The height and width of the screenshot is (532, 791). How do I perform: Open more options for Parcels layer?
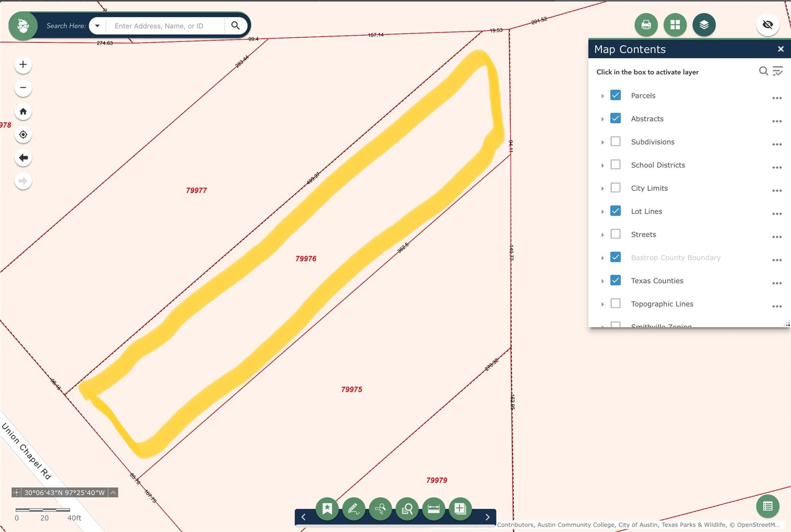777,98
